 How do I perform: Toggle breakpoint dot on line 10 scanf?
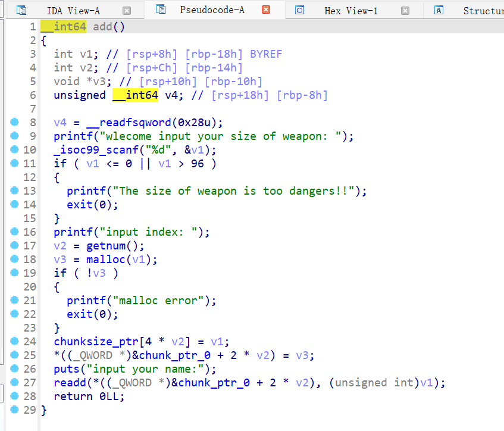point(15,149)
